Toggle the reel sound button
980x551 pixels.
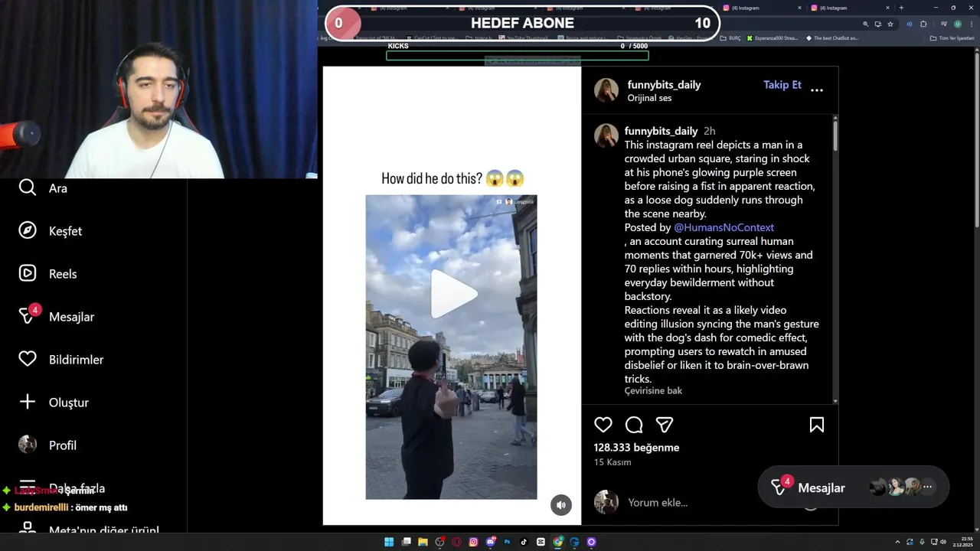[561, 504]
